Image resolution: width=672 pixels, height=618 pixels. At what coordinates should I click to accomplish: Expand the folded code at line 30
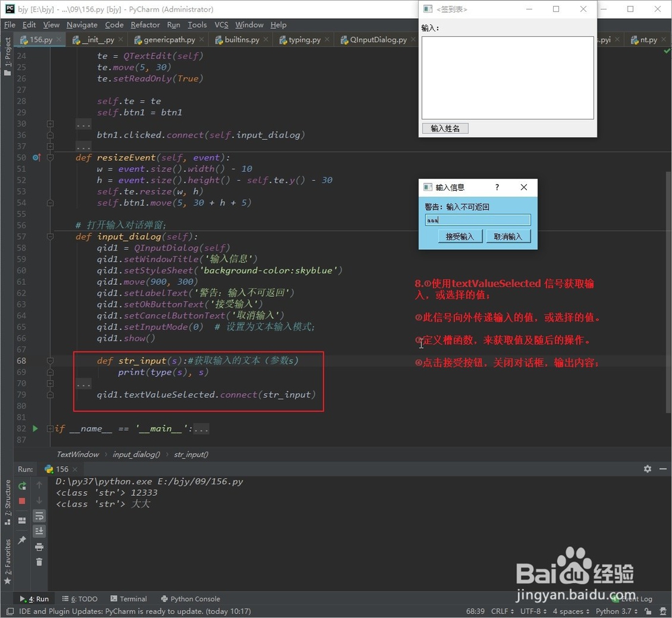point(50,124)
